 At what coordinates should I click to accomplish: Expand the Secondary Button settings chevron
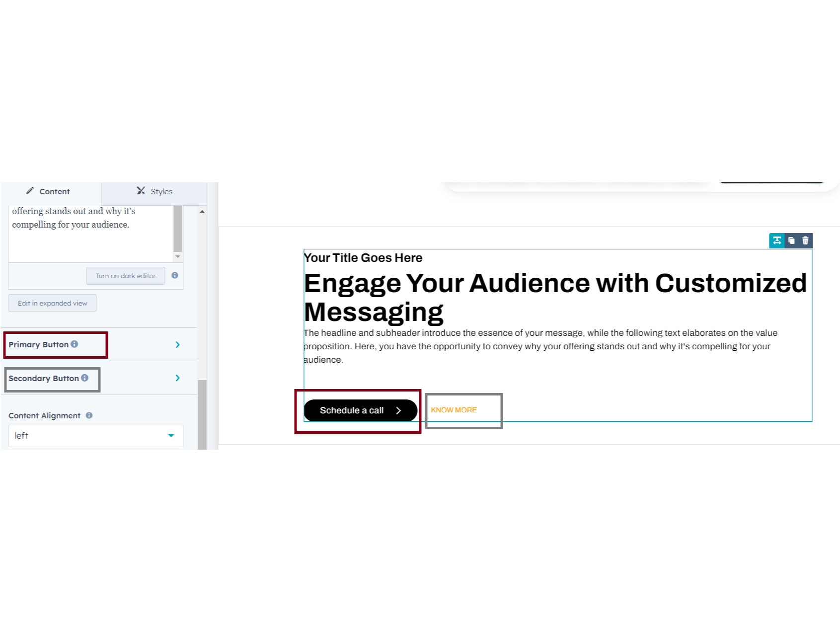coord(177,378)
